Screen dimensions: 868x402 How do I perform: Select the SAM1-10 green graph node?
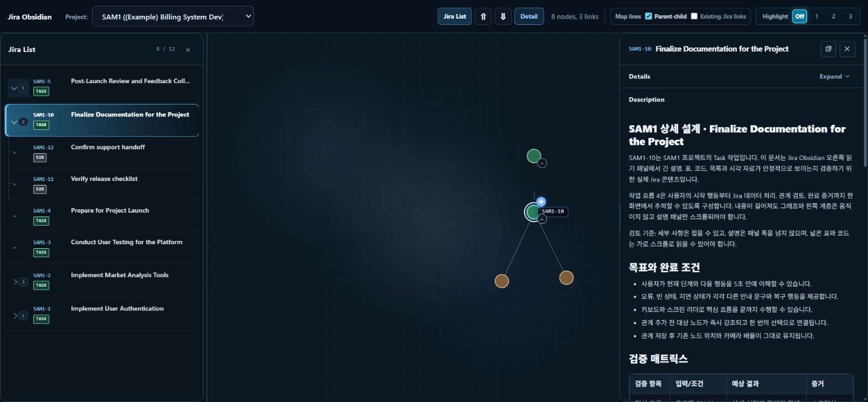pos(533,212)
